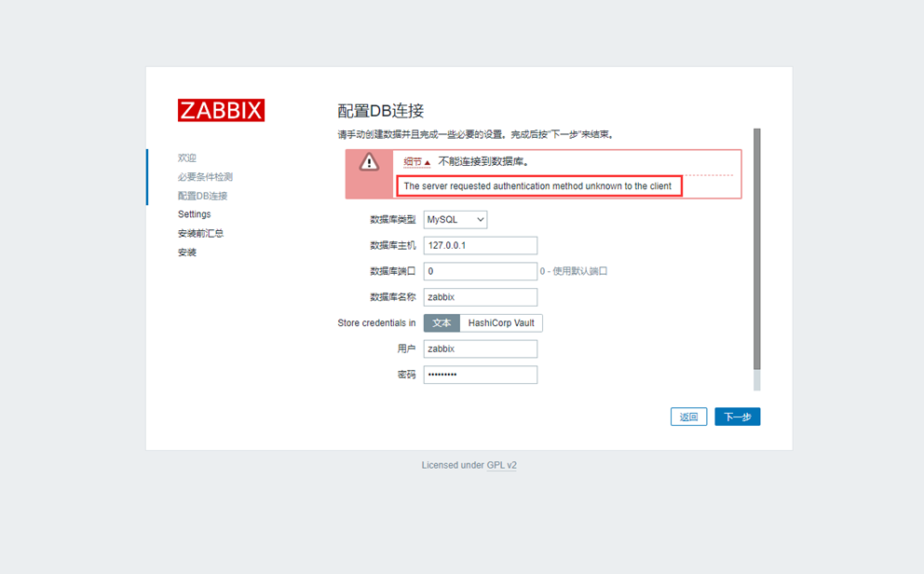Select 必要条件检测 step in sidebar
Screen dimensions: 924x574
(x=205, y=177)
